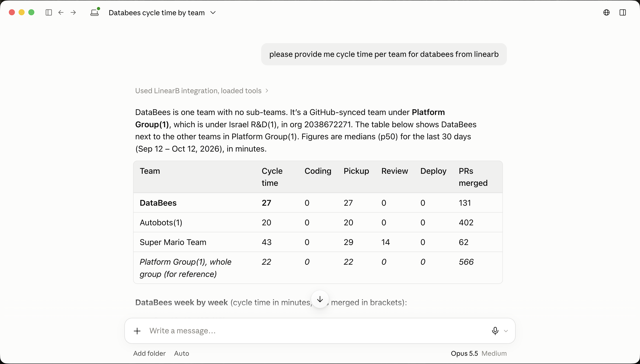Click the laptop icon with green dot
Viewport: 640px width, 364px height.
click(95, 12)
